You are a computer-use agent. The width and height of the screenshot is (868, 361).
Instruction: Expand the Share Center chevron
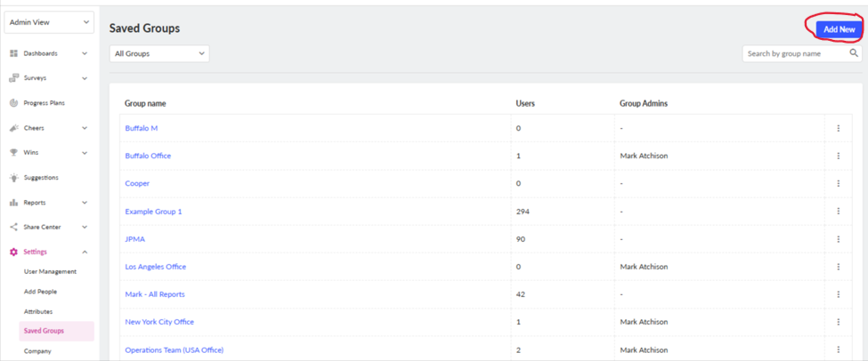tap(85, 228)
